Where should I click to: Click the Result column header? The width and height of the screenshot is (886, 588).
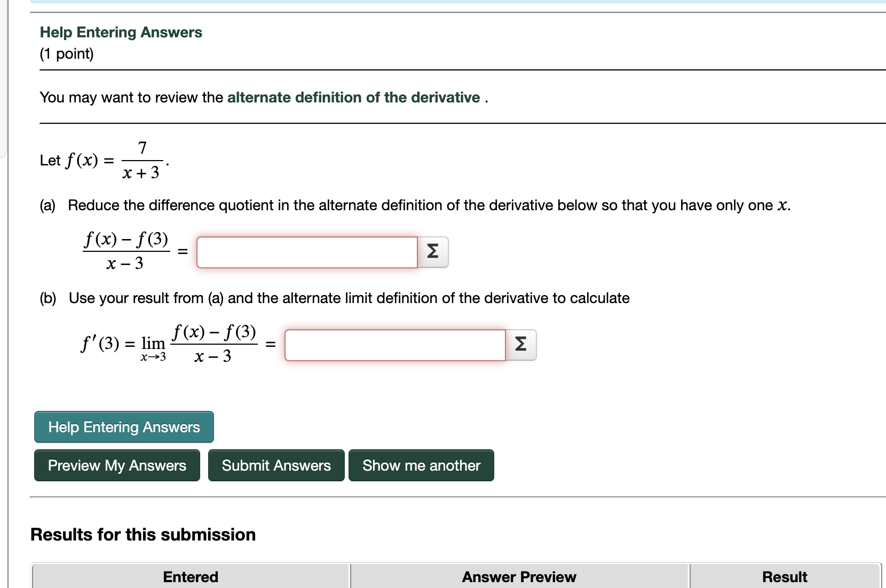785,576
